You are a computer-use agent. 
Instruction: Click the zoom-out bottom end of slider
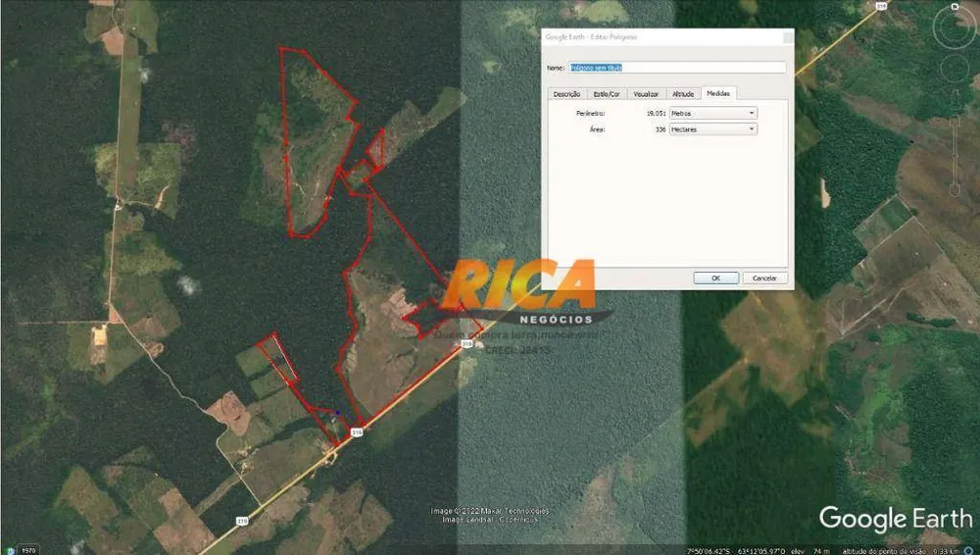pyautogui.click(x=955, y=188)
